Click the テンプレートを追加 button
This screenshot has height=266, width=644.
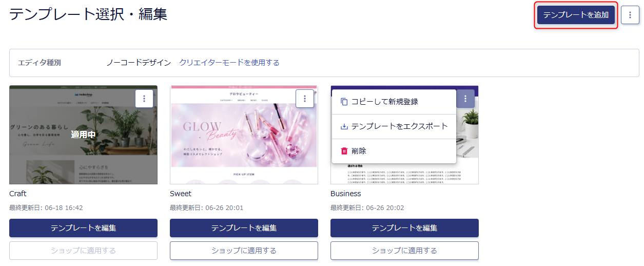coord(576,15)
